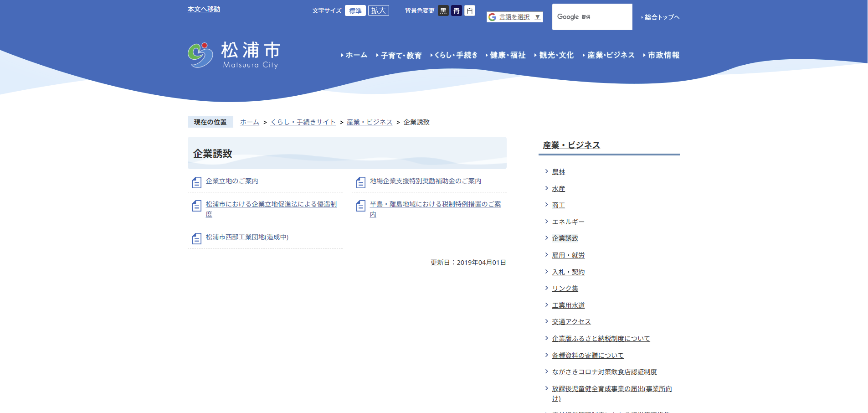The height and width of the screenshot is (413, 868).
Task: Click the Google G translate icon
Action: 492,17
